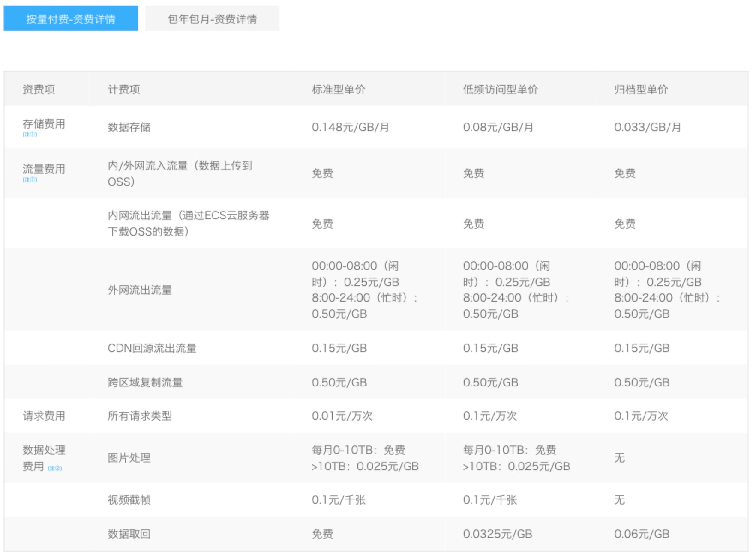This screenshot has width=756, height=556.
Task: Click the 数据取回 billing item
Action: (129, 534)
